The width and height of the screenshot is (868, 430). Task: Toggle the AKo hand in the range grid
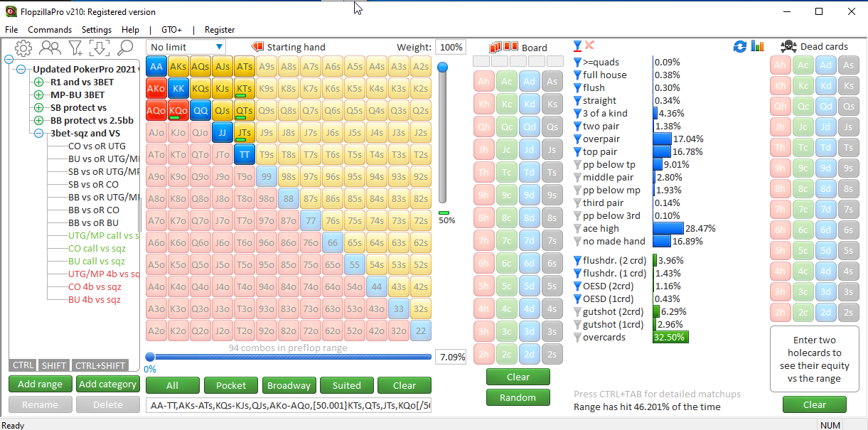(156, 89)
